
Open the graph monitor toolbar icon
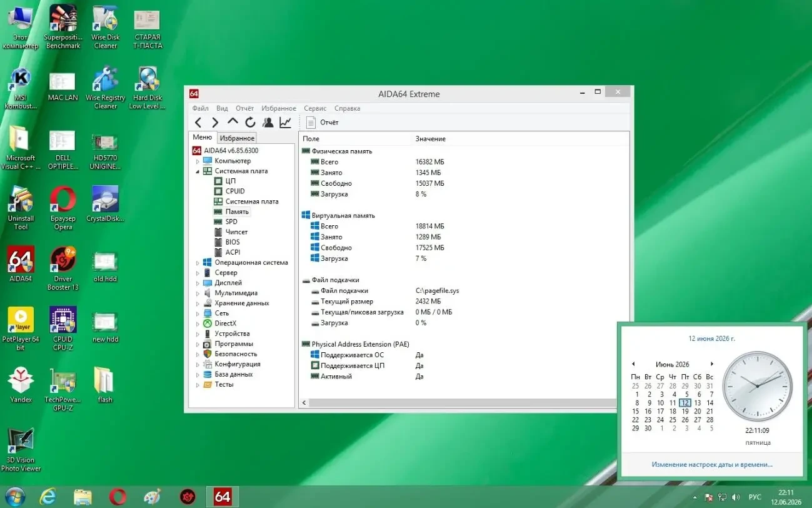pos(285,123)
